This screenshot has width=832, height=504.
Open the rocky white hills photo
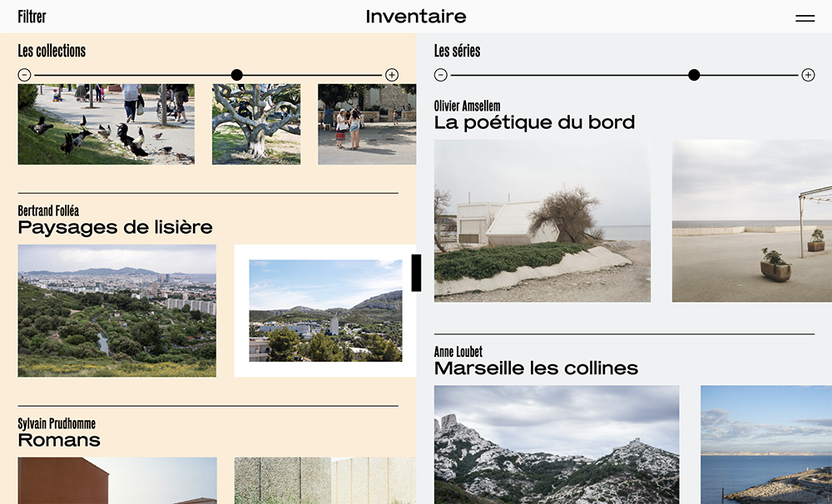557,445
